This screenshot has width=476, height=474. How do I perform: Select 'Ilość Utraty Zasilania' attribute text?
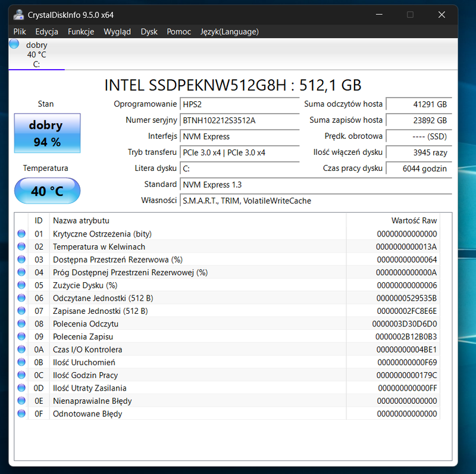tap(90, 388)
